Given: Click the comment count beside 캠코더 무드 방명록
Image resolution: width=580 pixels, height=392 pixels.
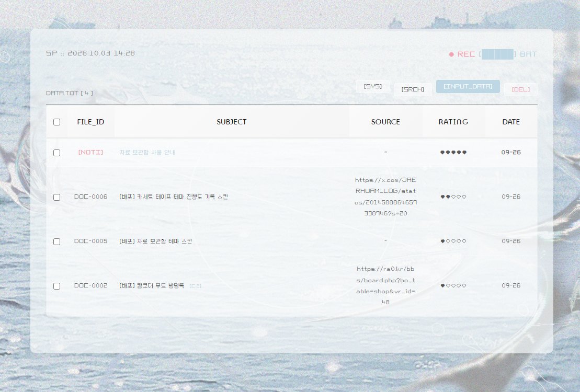Looking at the screenshot, I should coord(195,286).
